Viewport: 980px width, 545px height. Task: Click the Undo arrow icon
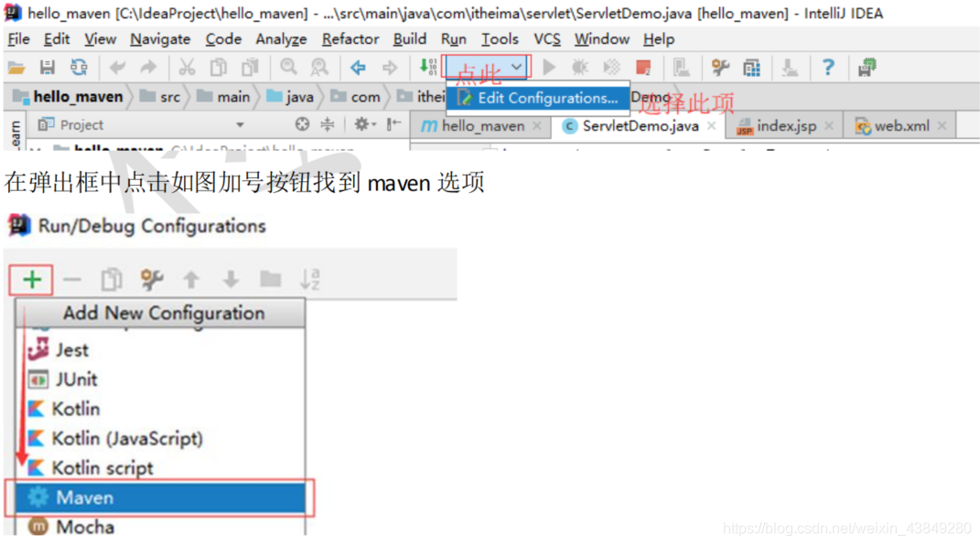pyautogui.click(x=117, y=68)
